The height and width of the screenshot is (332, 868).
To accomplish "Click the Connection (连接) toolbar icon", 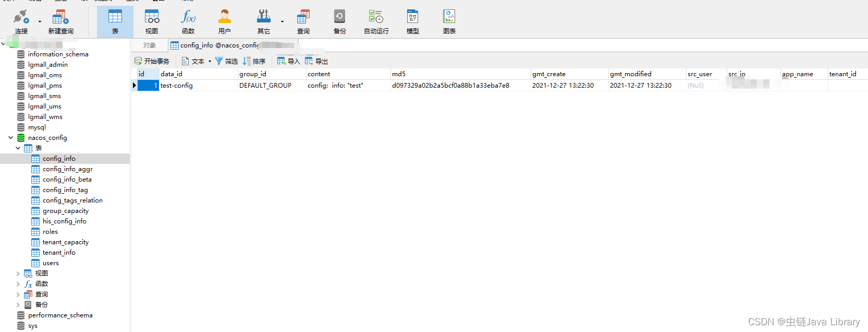I will [x=21, y=22].
